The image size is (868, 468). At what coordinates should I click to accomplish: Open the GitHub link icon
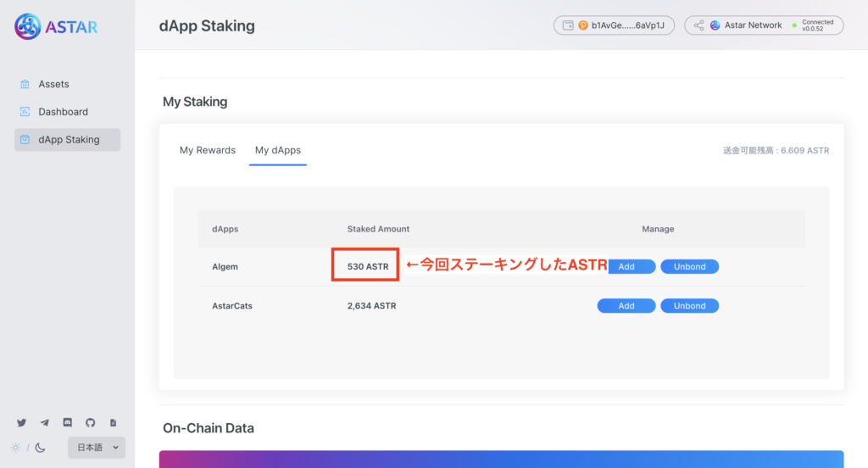(90, 422)
